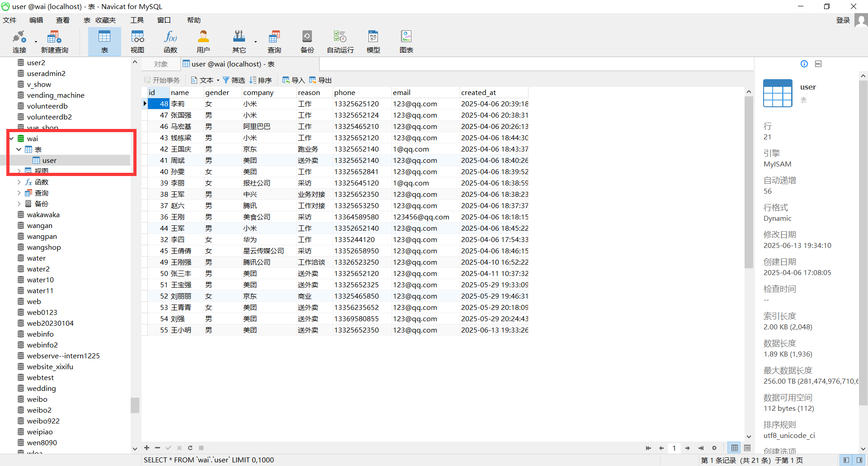Click the 新建查询 new query icon
This screenshot has width=868, height=466.
pyautogui.click(x=54, y=42)
